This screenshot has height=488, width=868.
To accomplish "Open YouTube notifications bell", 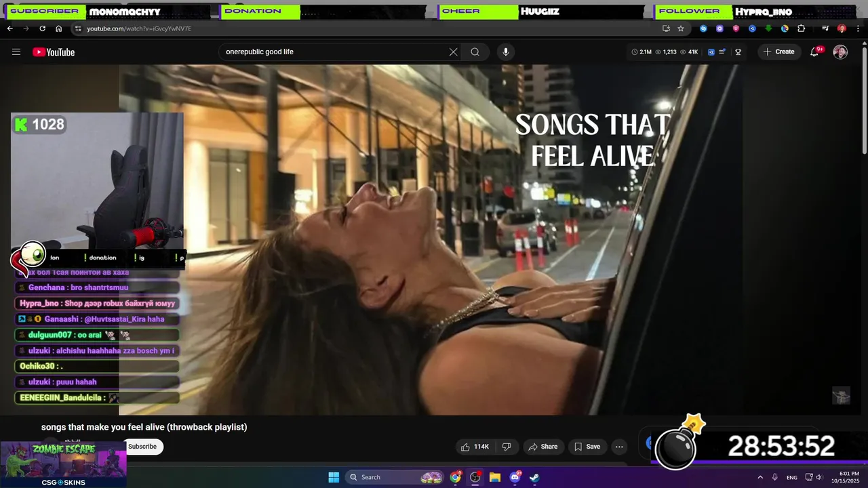I will [x=815, y=52].
